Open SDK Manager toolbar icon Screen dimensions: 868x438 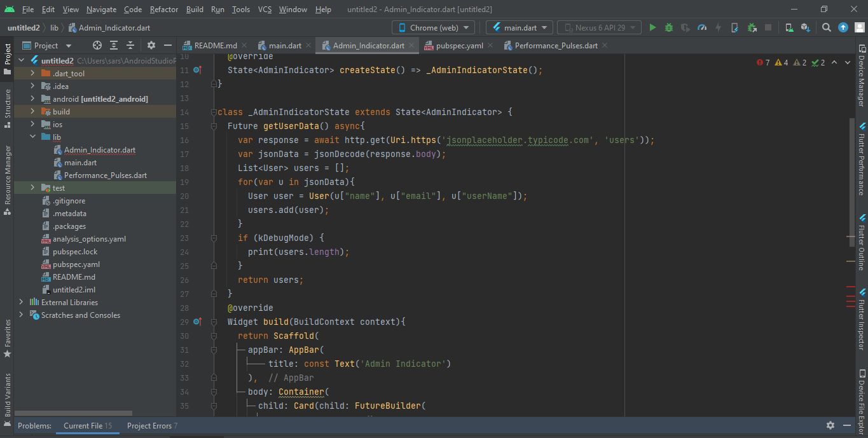click(805, 27)
